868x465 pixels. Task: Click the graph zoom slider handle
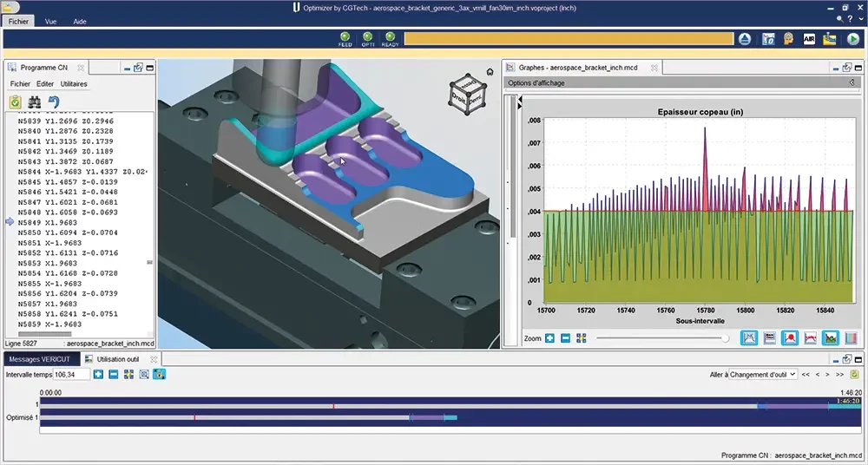pyautogui.click(x=726, y=338)
